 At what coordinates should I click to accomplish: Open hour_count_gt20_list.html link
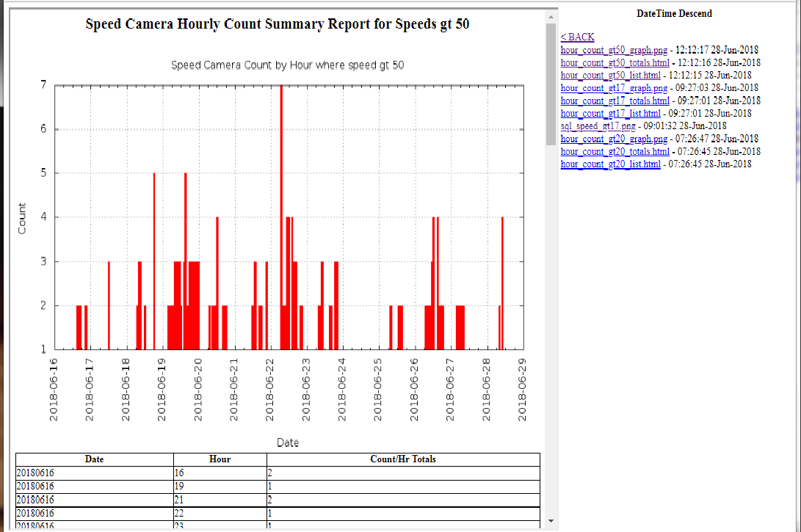[610, 164]
